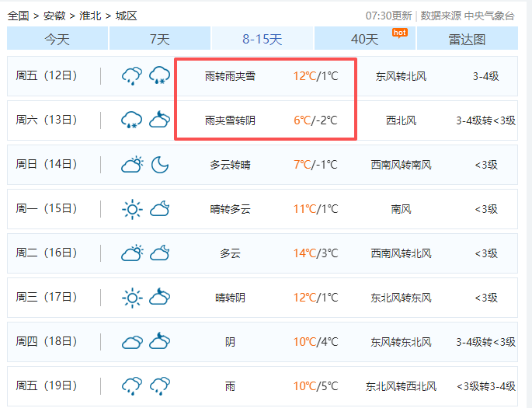532x408 pixels.
Task: Click the 10℃/5℃ temperature
Action: (x=315, y=386)
